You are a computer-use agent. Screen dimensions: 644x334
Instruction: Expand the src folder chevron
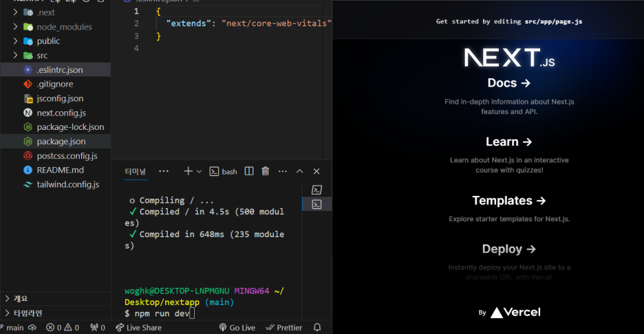click(x=15, y=55)
